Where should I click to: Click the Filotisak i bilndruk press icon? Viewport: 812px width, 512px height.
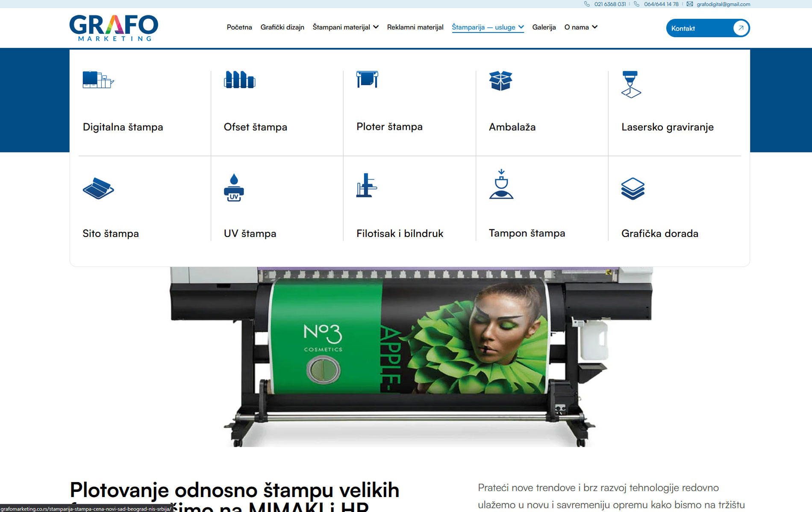coord(367,185)
